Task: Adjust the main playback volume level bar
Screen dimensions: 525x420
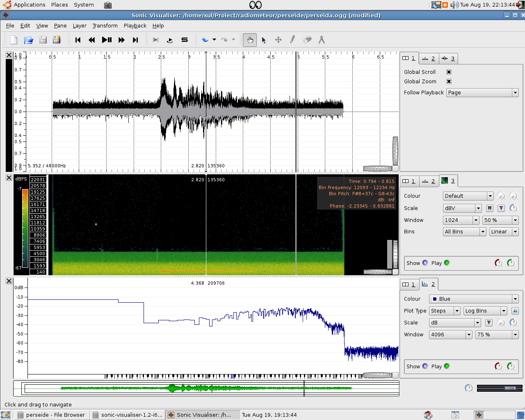Action: [500, 388]
